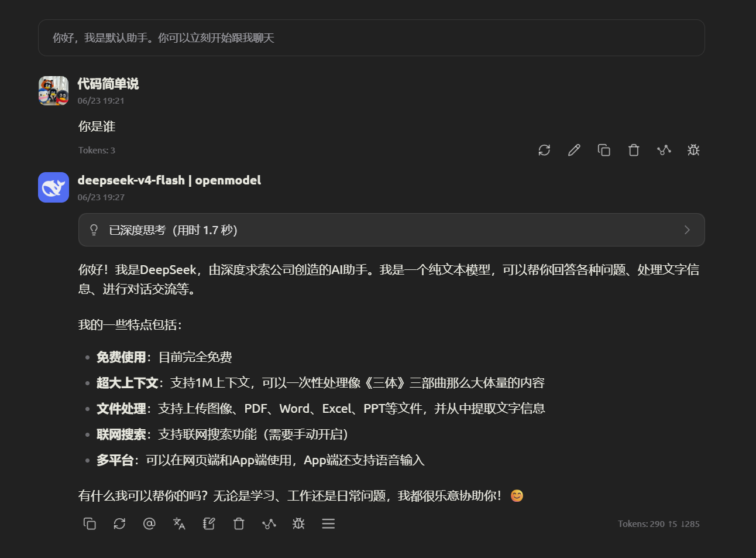Click the 文件处理 bullet item
756x558 pixels.
click(321, 409)
